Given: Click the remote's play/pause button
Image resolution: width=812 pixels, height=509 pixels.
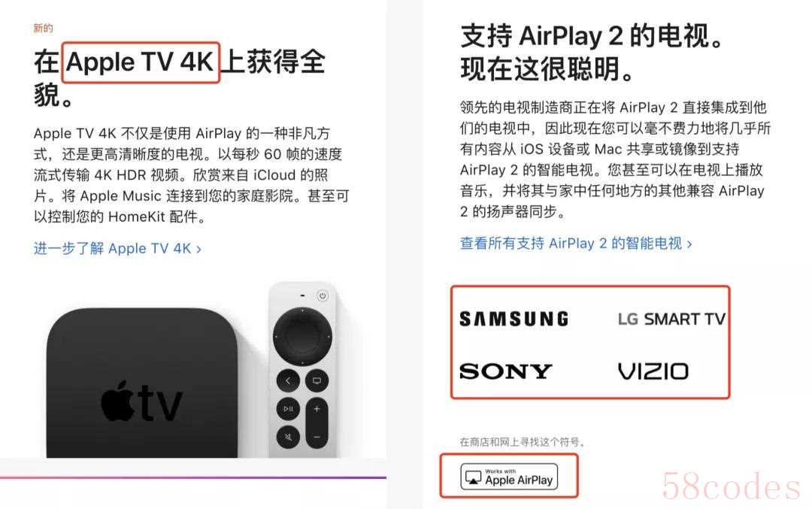Looking at the screenshot, I should tap(288, 409).
